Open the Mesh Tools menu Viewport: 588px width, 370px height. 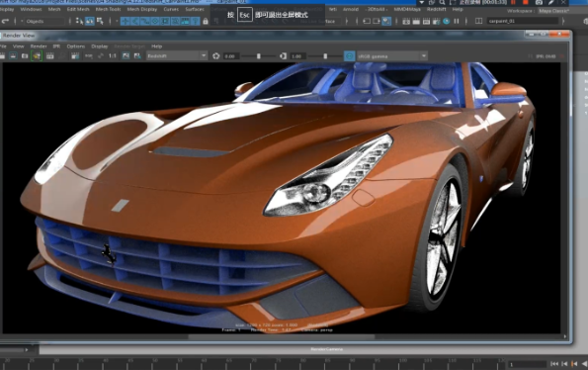point(108,9)
